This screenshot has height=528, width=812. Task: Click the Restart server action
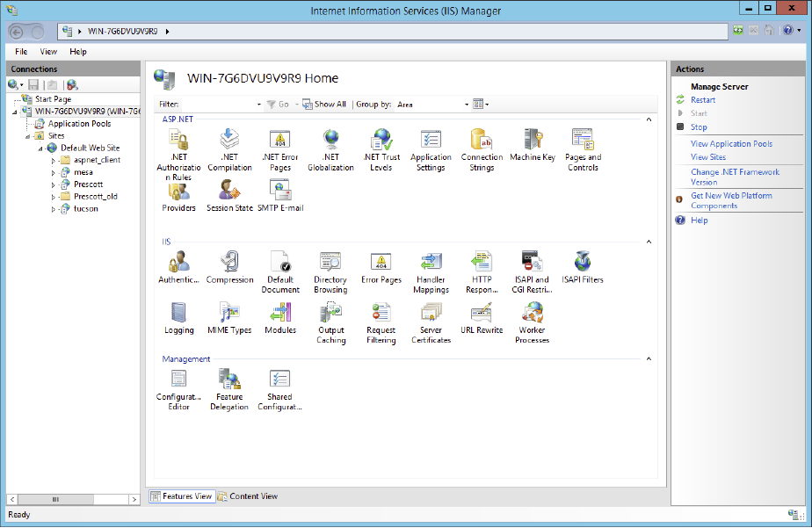point(703,100)
